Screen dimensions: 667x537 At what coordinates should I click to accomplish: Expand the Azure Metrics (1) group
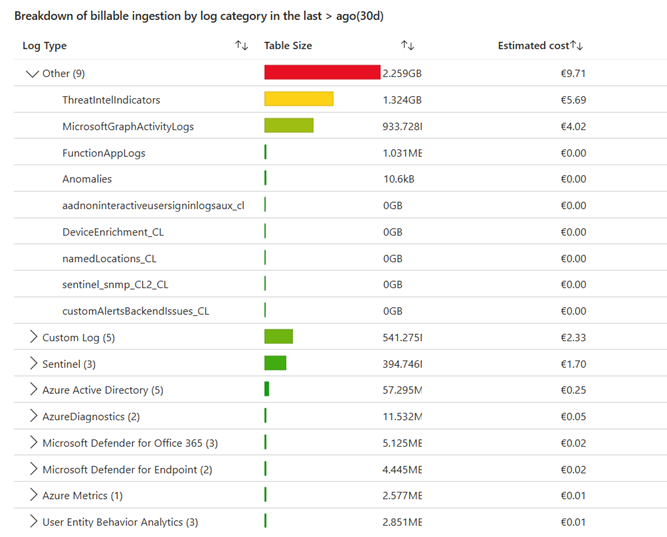pyautogui.click(x=33, y=495)
